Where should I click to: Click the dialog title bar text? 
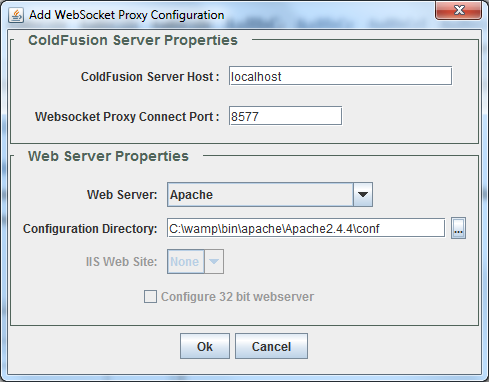[x=127, y=15]
